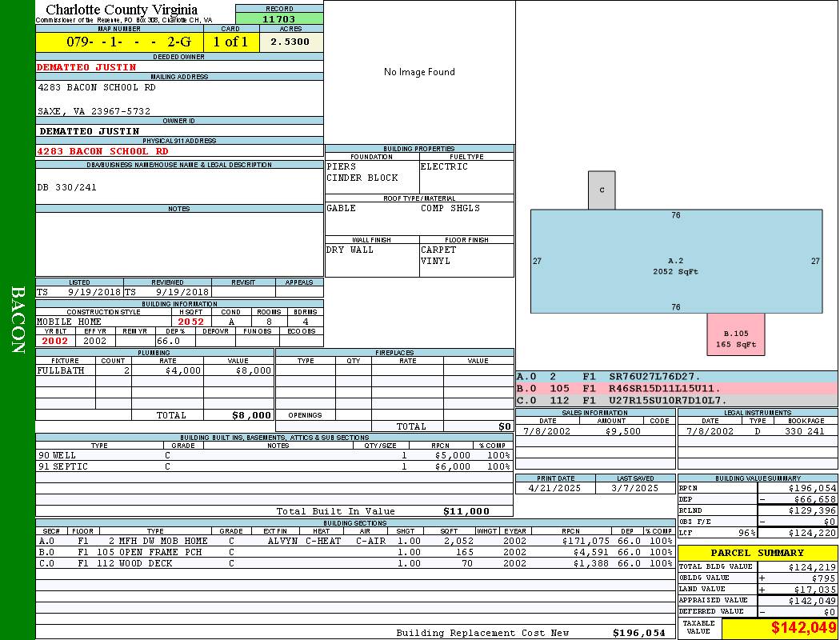Click section A.0 2 MFH DW MOB HOME row

tap(355, 541)
